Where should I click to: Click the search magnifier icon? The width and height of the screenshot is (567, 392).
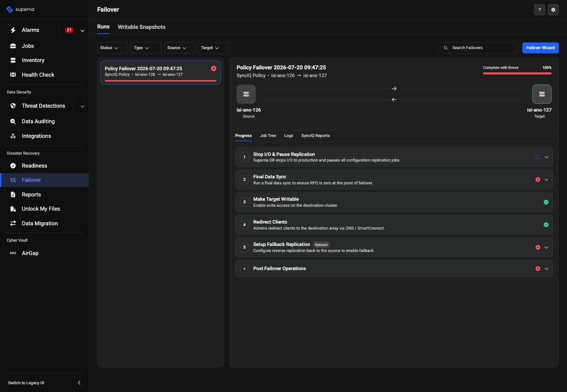click(x=446, y=48)
